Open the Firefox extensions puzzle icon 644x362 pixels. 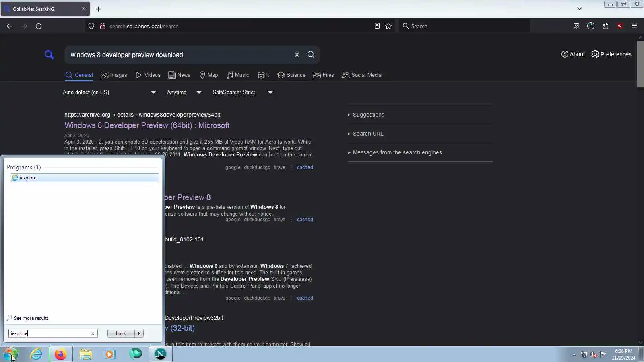coord(605,26)
